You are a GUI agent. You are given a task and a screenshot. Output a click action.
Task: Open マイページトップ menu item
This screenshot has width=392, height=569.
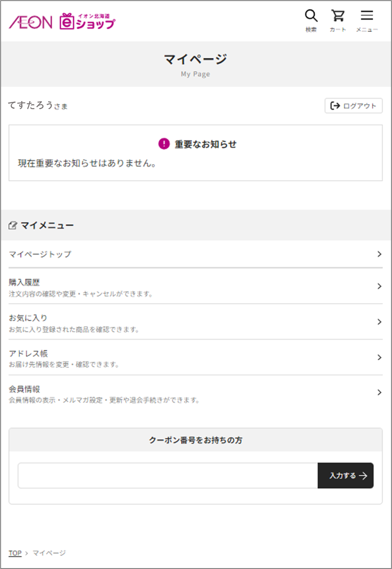click(x=196, y=254)
